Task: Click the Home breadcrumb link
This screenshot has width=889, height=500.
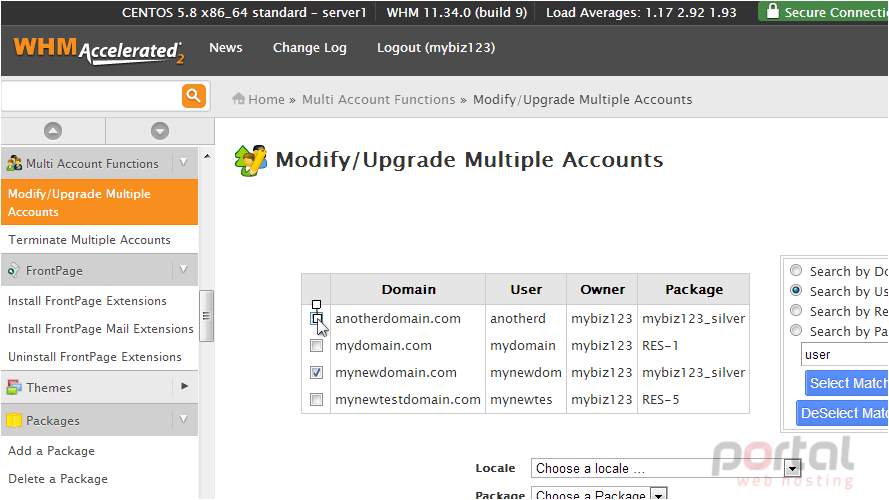Action: point(266,100)
